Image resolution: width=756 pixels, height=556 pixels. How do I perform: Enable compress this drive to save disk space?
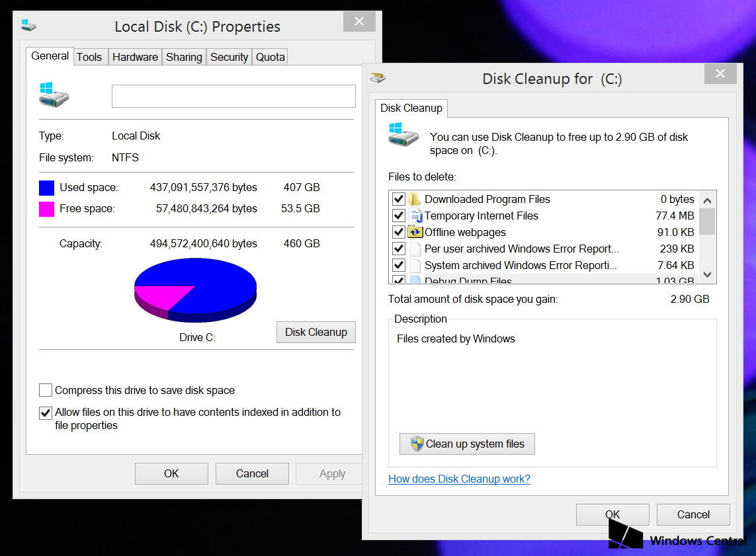point(45,390)
